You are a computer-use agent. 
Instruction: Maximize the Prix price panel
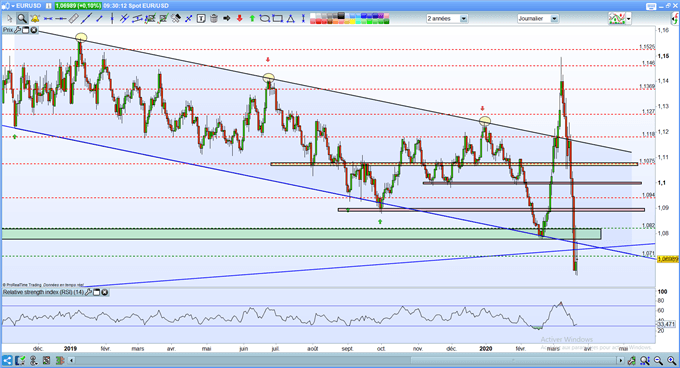coord(25,30)
